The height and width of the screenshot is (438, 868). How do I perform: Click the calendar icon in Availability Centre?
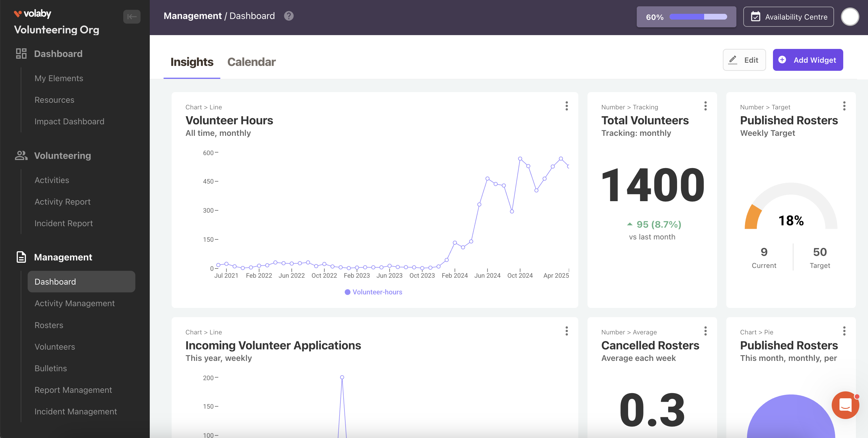click(x=755, y=16)
